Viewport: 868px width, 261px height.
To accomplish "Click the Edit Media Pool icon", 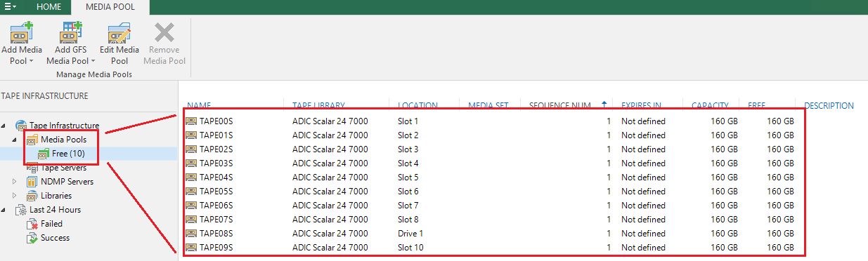I will 119,32.
